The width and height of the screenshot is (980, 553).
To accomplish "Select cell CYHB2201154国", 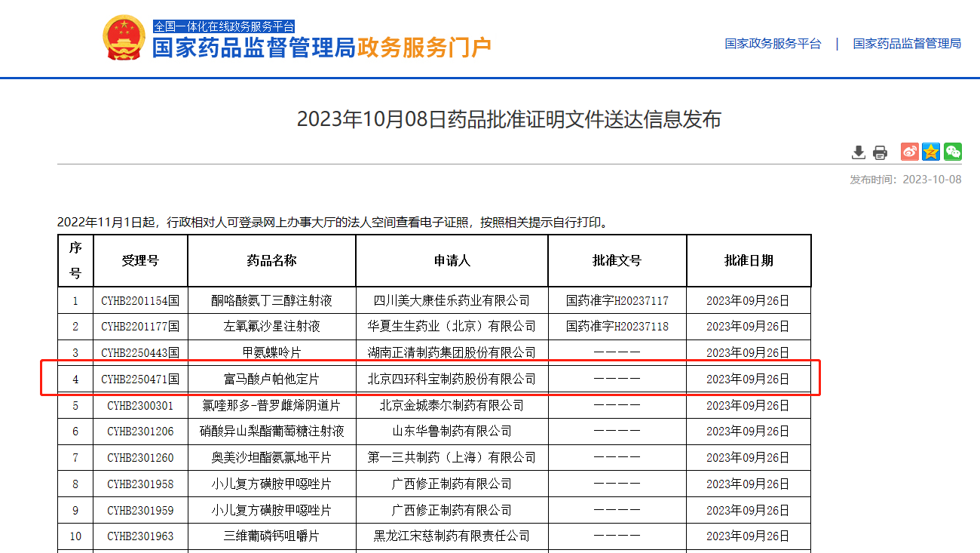I will coord(140,300).
